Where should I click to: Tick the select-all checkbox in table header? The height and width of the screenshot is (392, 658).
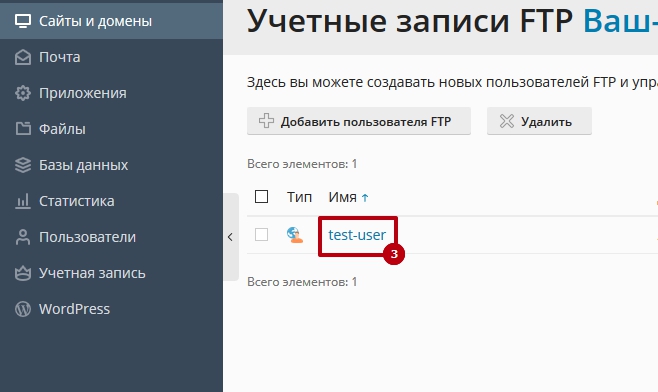tap(261, 196)
